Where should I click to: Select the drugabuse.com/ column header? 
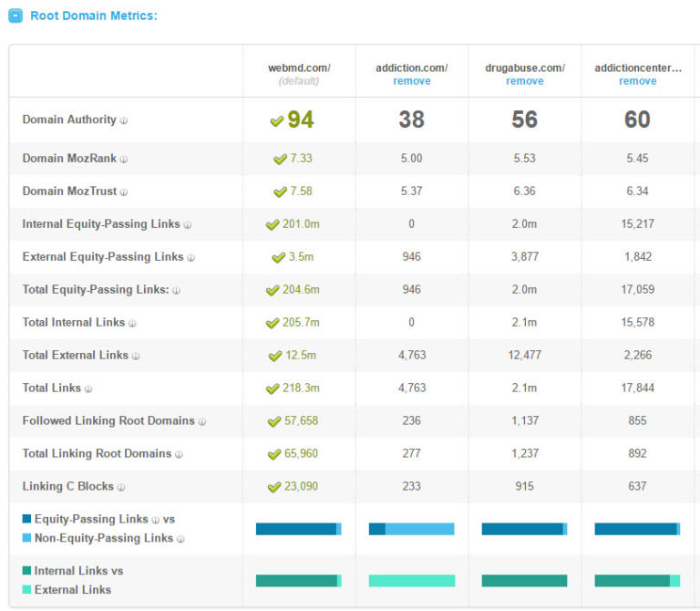click(525, 67)
